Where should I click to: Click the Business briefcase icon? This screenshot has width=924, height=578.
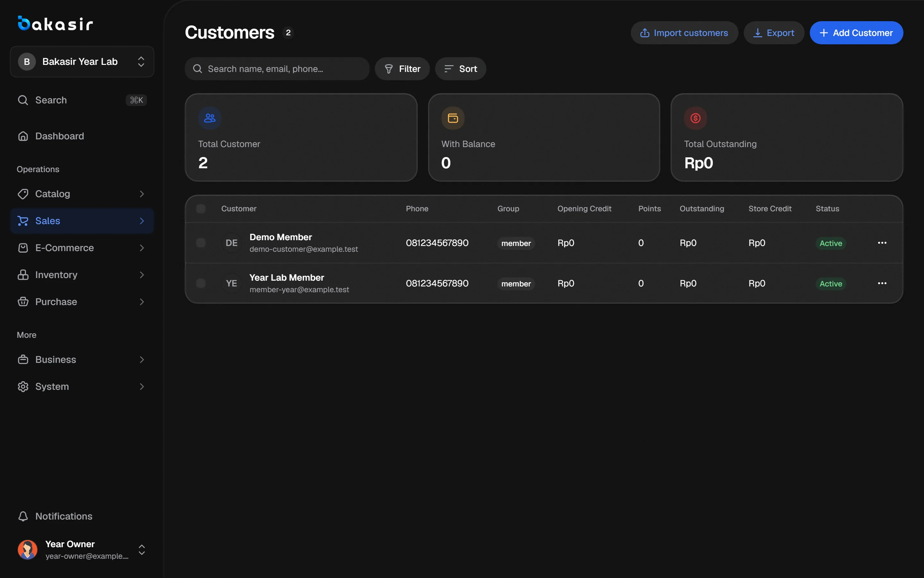coord(23,360)
